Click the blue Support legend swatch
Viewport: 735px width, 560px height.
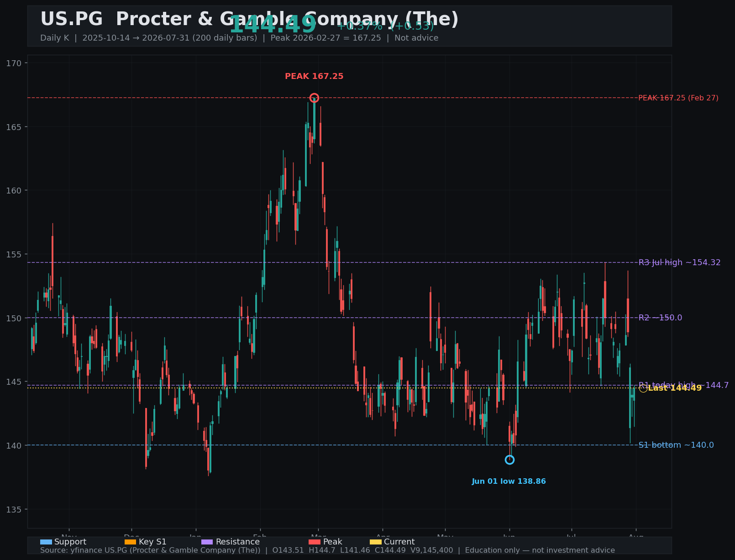point(46,542)
